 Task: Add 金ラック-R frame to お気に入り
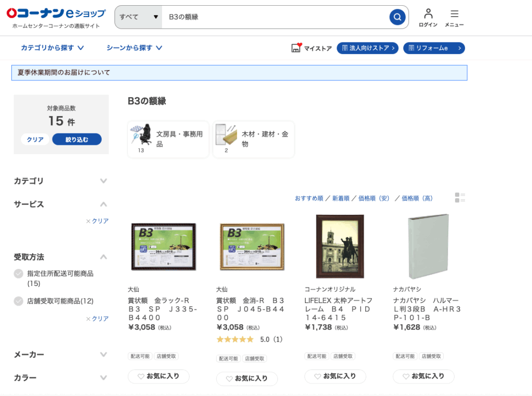[x=158, y=376]
